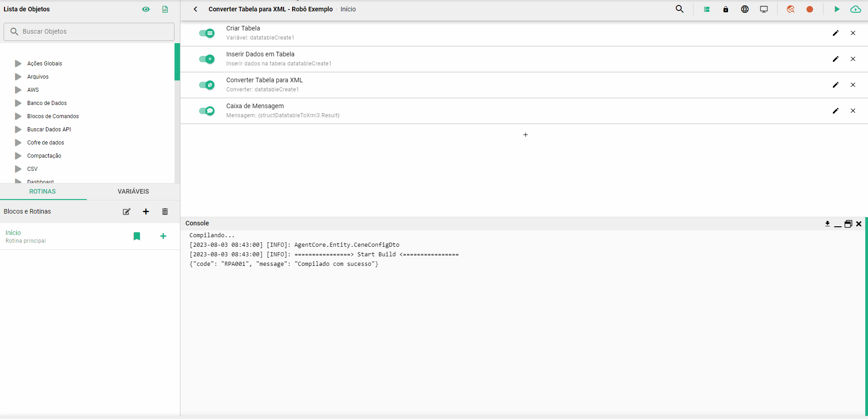Open the Início main routine

pyautogui.click(x=14, y=233)
